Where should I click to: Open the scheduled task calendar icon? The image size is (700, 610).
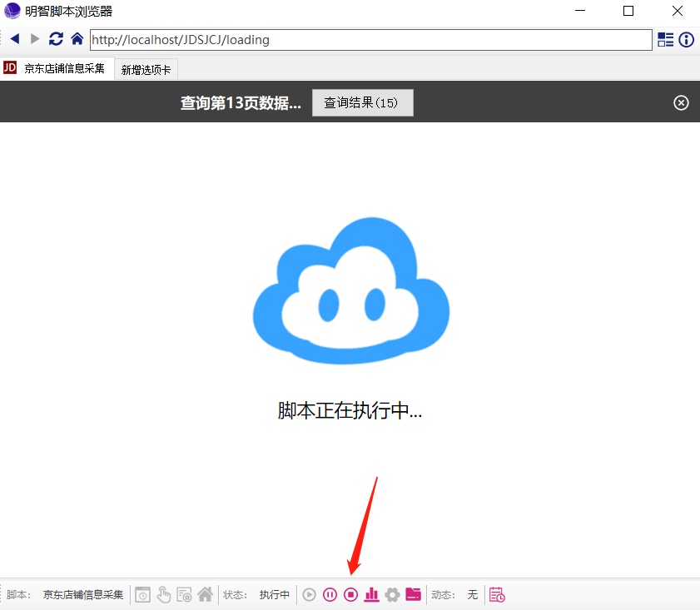(497, 594)
